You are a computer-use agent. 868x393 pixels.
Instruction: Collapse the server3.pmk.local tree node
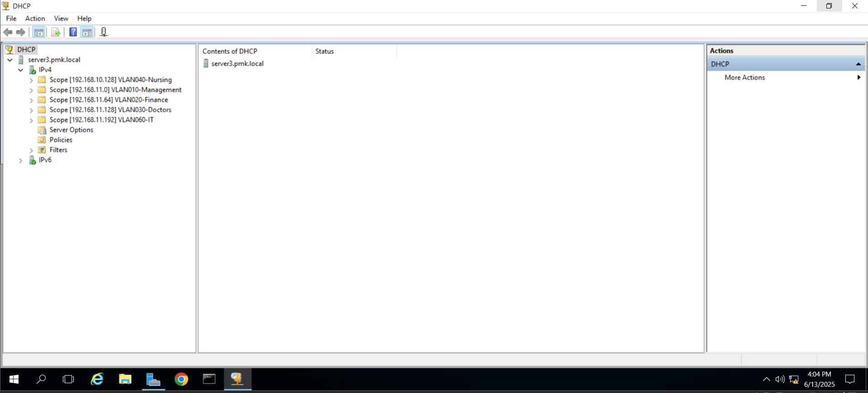click(10, 60)
